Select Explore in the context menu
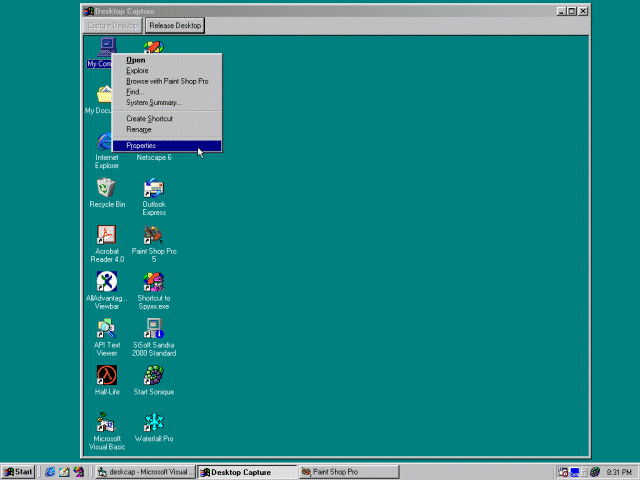Viewport: 640px width, 480px height. pyautogui.click(x=137, y=71)
